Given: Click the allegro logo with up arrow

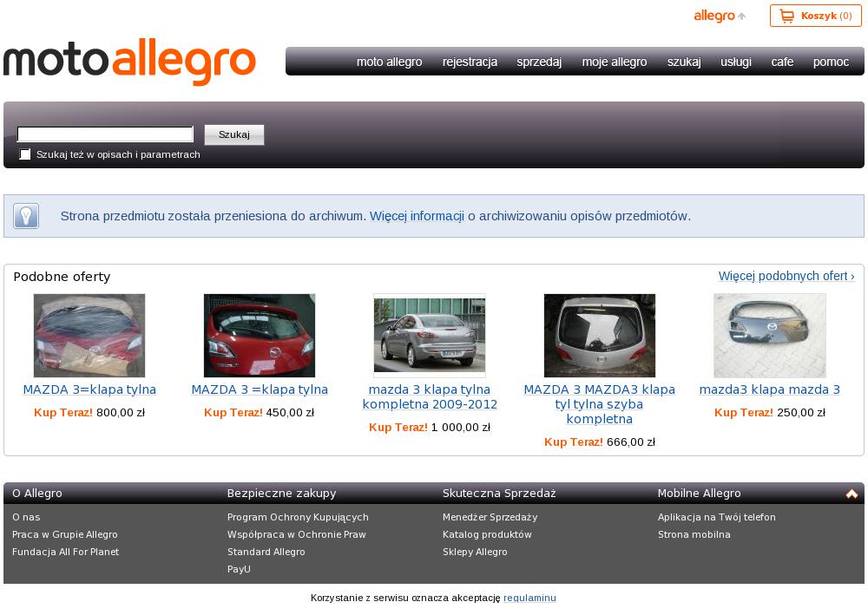Looking at the screenshot, I should click(720, 16).
